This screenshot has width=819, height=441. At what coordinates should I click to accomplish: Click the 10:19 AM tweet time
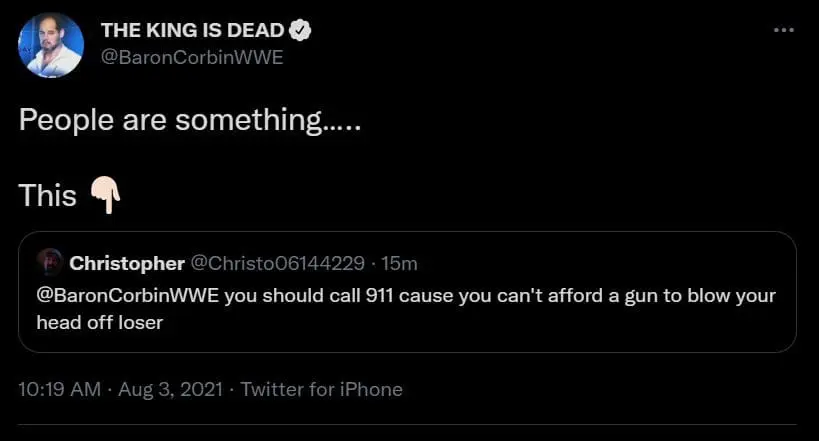pos(60,389)
